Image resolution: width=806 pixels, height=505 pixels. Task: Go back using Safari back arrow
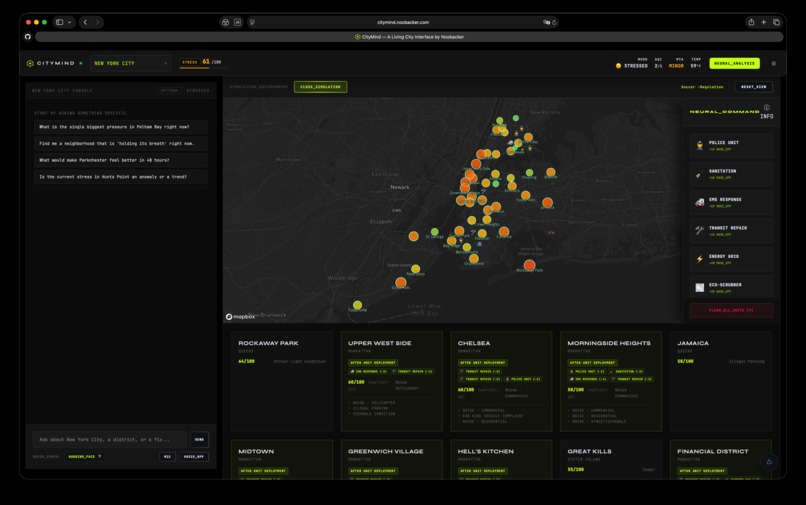tap(85, 22)
